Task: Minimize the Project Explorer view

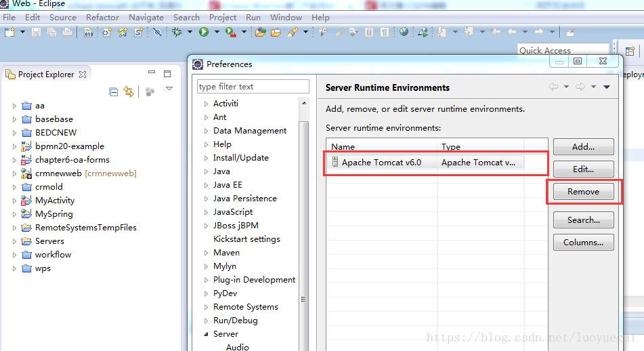Action: pyautogui.click(x=152, y=73)
